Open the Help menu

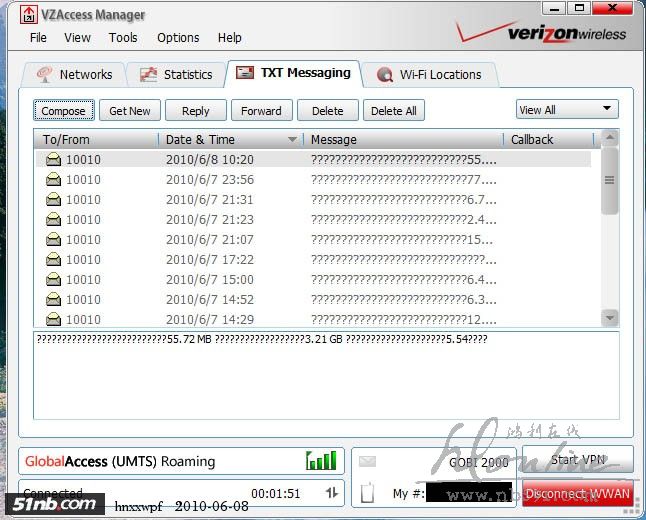[229, 37]
